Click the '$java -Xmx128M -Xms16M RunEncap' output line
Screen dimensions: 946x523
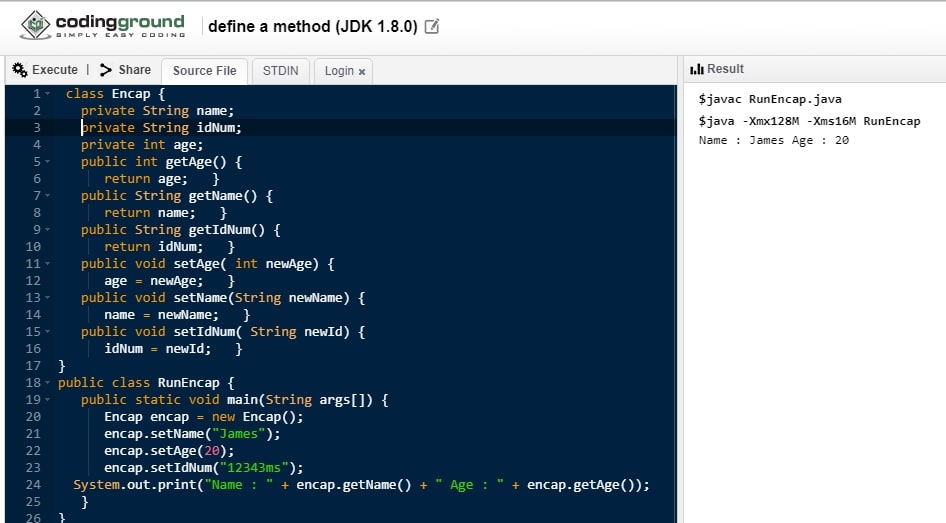809,121
